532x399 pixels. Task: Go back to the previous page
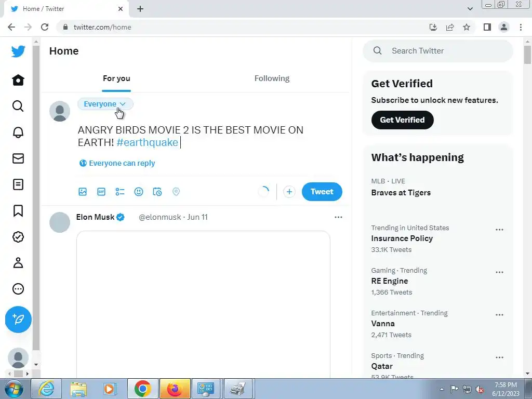click(x=11, y=27)
